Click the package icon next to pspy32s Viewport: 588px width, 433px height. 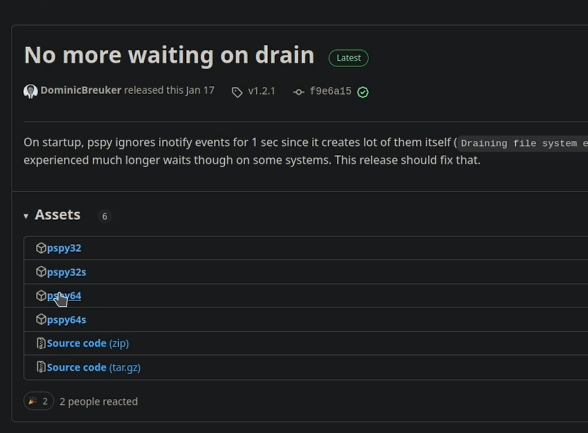[41, 272]
